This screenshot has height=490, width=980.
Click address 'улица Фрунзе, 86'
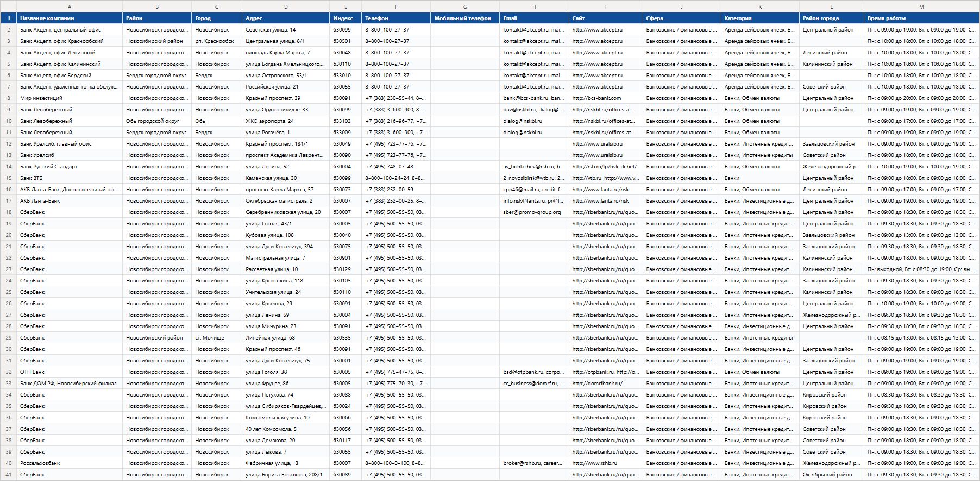click(286, 384)
